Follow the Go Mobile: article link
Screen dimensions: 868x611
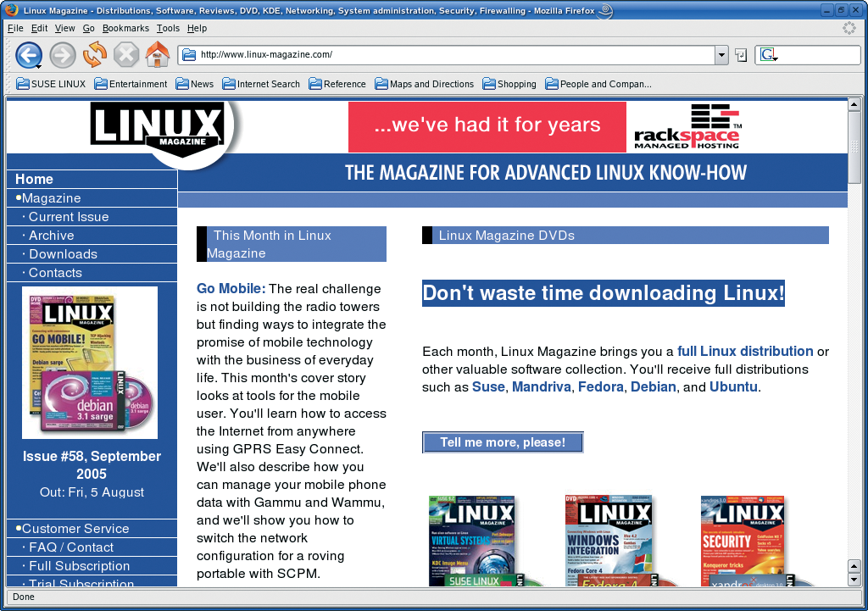231,289
